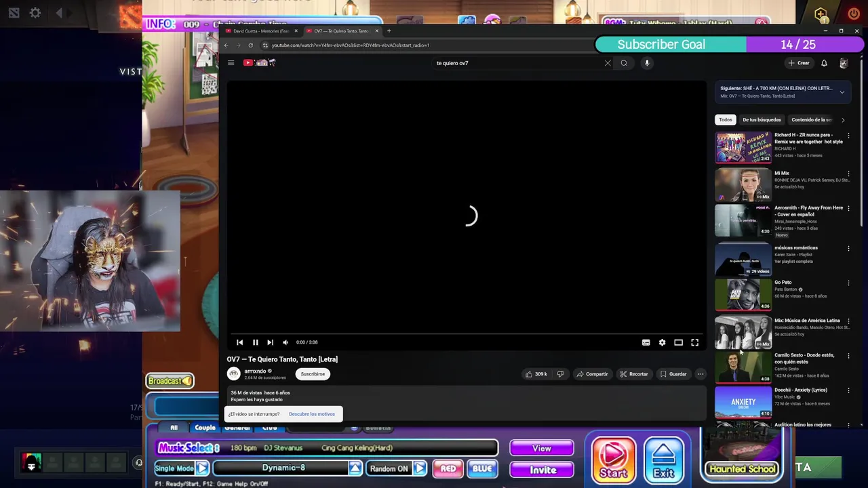Dislike the OV7 video
Screen dimensions: 868x488
click(x=560, y=374)
